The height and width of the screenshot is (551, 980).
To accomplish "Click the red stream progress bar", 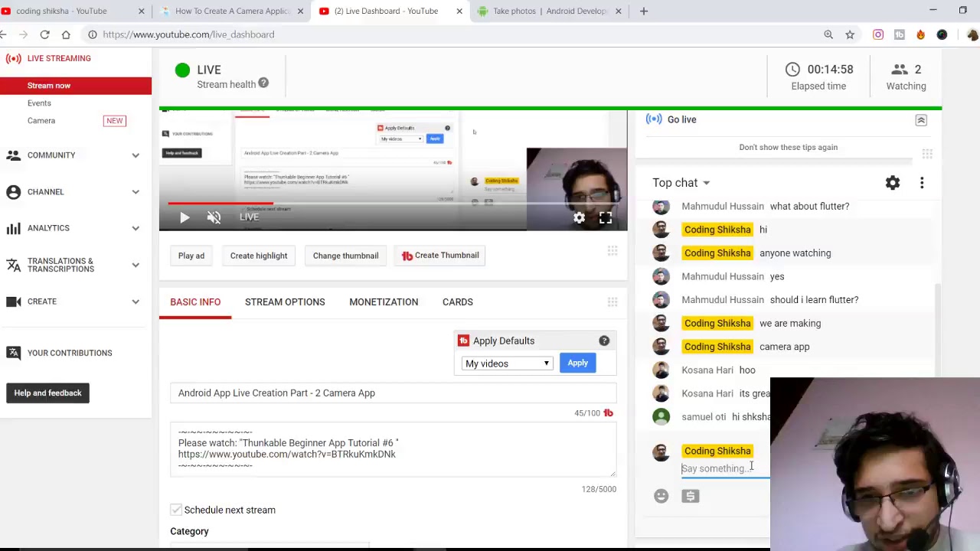I will click(x=220, y=204).
